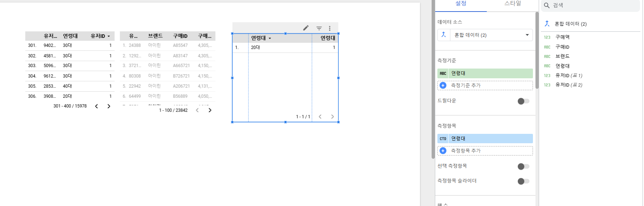Click the ABC type icon on 연령대 dimension chip

pyautogui.click(x=443, y=73)
